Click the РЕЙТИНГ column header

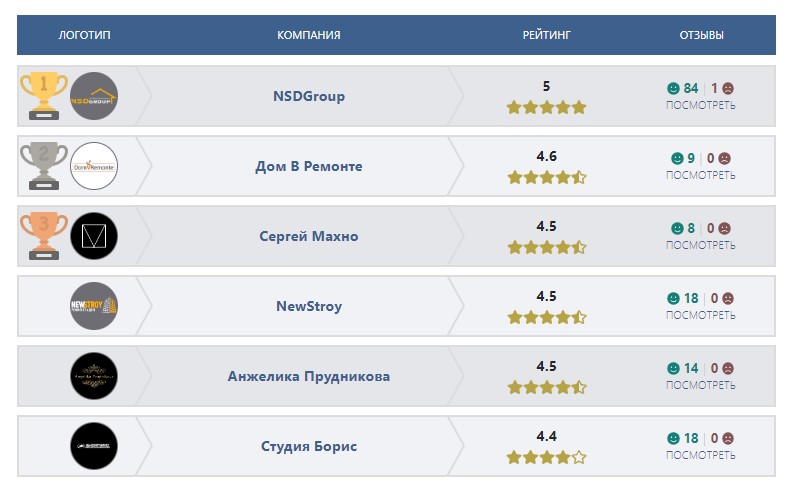(x=546, y=35)
